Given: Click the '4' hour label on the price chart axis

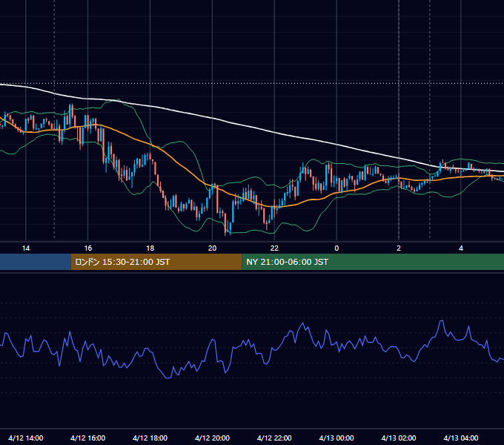Looking at the screenshot, I should click(461, 248).
